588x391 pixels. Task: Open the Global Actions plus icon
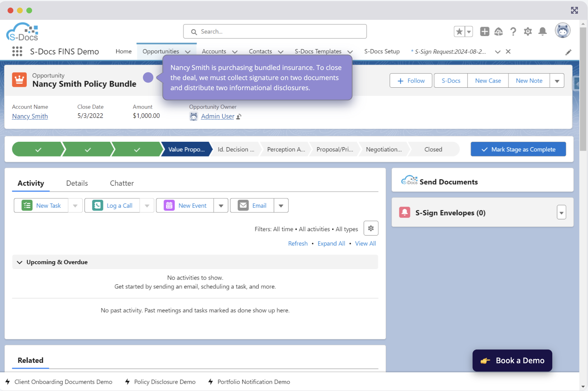coord(484,32)
